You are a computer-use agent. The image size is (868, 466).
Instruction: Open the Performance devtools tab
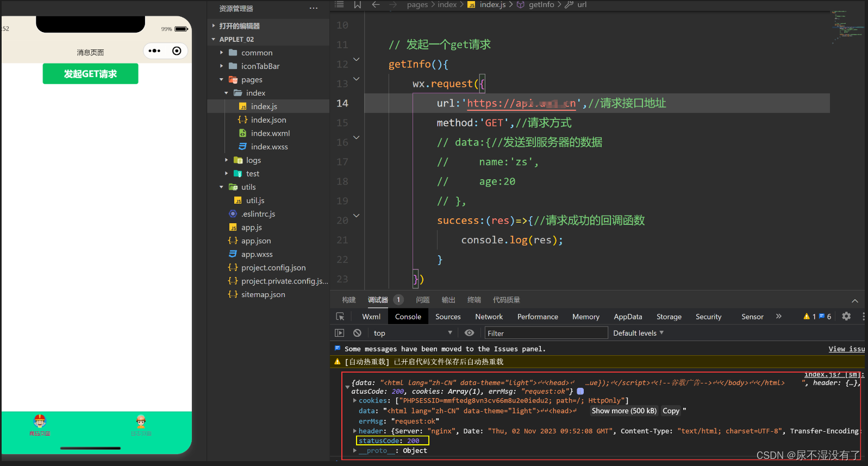pos(538,317)
